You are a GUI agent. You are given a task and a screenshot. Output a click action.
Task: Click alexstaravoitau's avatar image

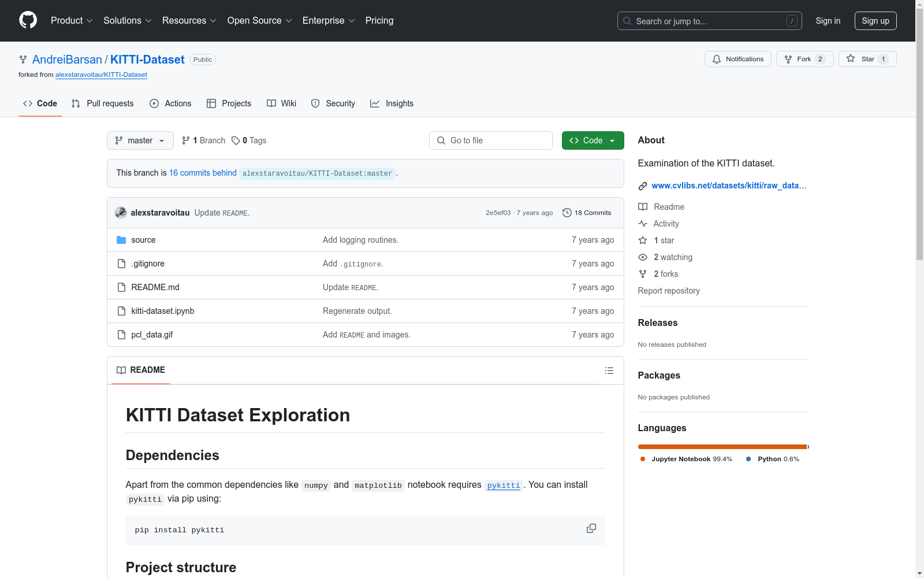pos(121,213)
